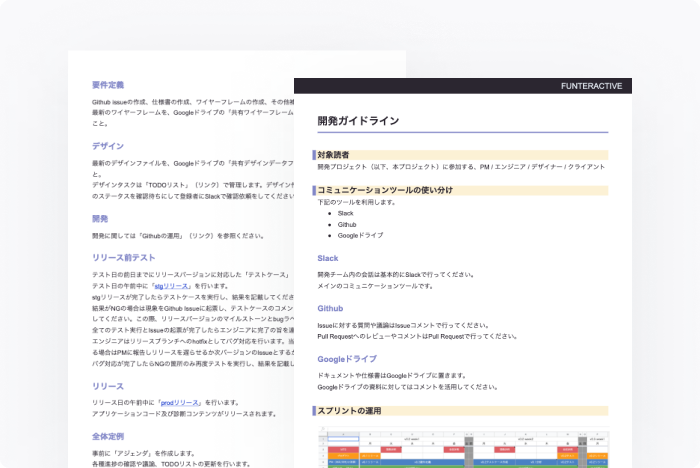Click the line Issueに対する質問や議論はIssueコメントで行ってください。

pyautogui.click(x=404, y=325)
